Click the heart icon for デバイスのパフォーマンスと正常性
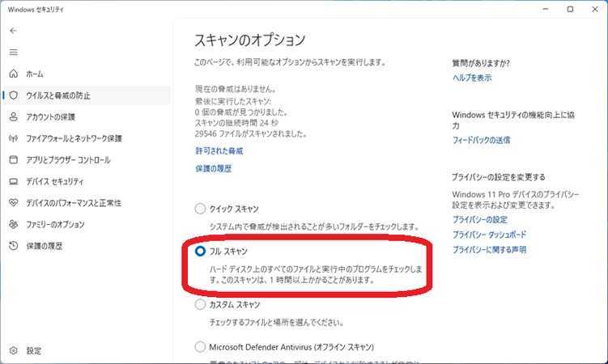The width and height of the screenshot is (608, 364). coord(14,202)
